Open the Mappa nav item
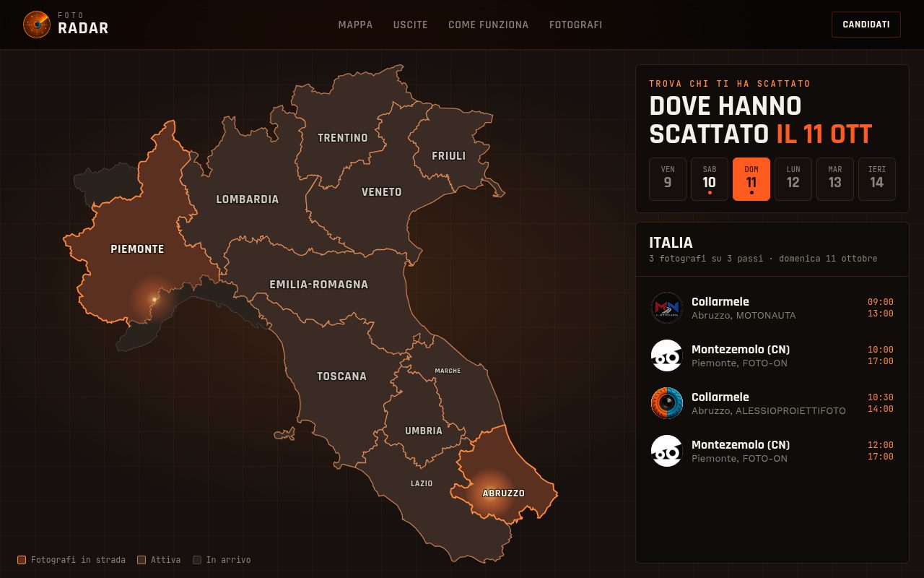Viewport: 924px width, 578px height. [x=356, y=25]
